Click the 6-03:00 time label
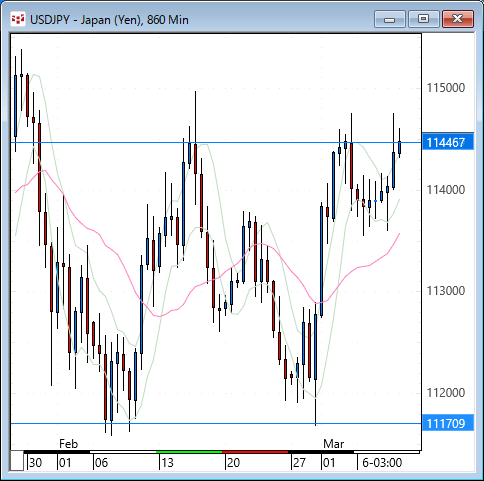The width and height of the screenshot is (484, 481). (x=382, y=463)
